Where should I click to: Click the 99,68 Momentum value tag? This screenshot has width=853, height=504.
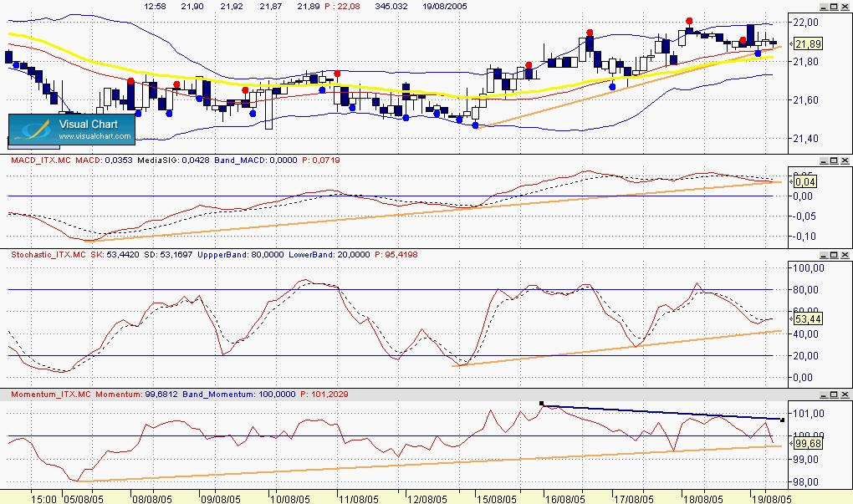[806, 445]
